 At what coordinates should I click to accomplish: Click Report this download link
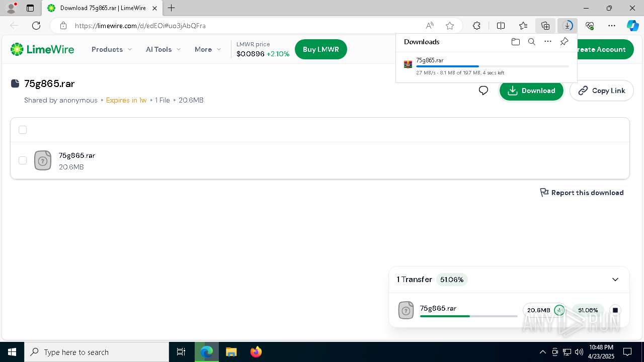click(x=582, y=193)
